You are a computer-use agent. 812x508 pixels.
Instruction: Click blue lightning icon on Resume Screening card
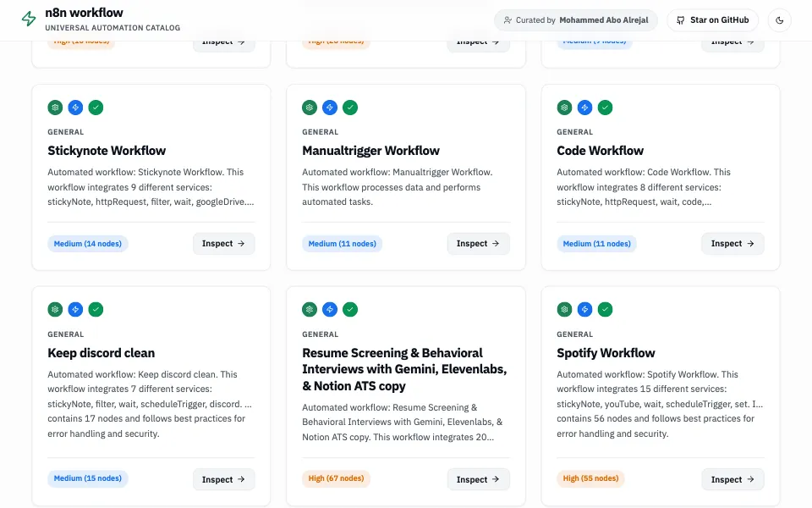click(x=330, y=310)
